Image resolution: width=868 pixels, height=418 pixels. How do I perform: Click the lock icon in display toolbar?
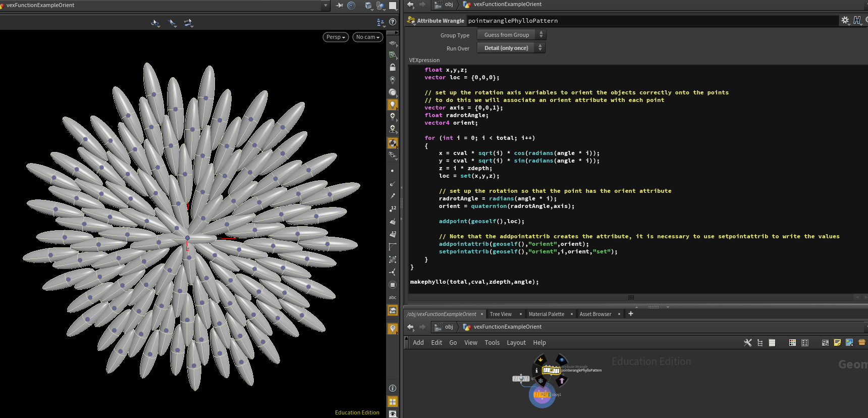[x=393, y=67]
